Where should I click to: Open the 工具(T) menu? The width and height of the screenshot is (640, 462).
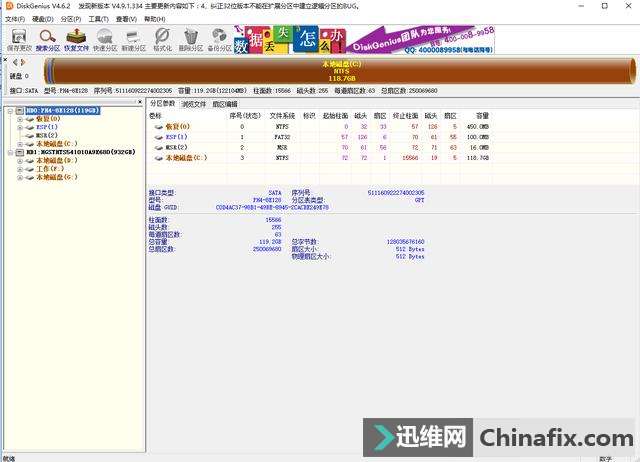[x=98, y=19]
